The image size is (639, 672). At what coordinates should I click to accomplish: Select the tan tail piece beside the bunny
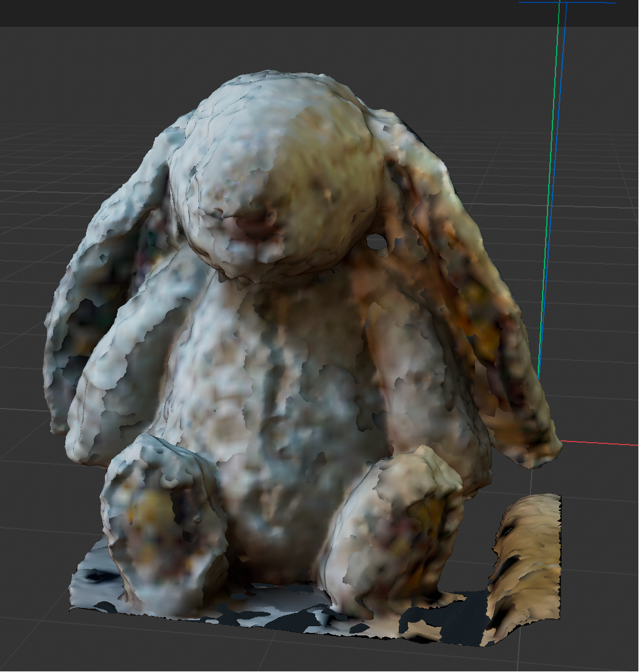point(530,561)
